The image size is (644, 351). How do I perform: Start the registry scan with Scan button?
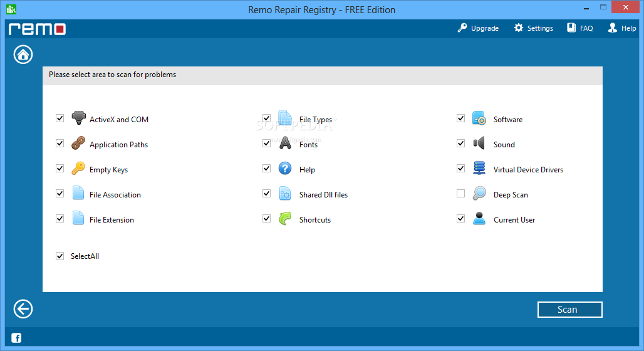[569, 310]
